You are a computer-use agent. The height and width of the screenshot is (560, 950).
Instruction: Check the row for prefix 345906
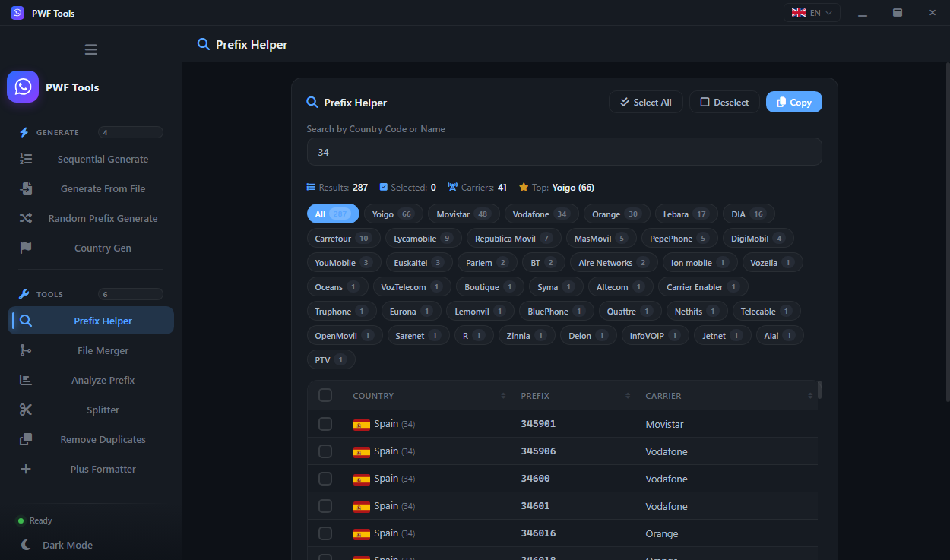325,451
